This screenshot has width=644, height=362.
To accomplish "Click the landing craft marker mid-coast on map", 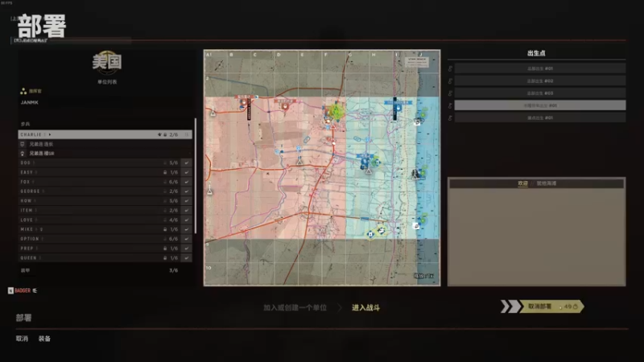I will coord(415,174).
